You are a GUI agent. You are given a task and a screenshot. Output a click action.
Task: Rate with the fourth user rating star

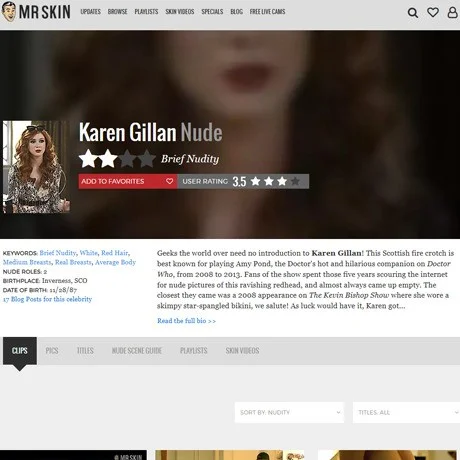[295, 181]
